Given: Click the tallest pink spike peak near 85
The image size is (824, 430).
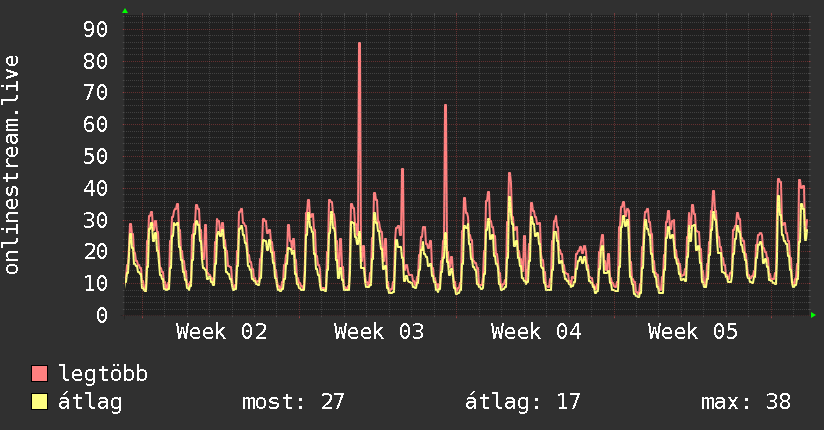Looking at the screenshot, I should pos(359,44).
